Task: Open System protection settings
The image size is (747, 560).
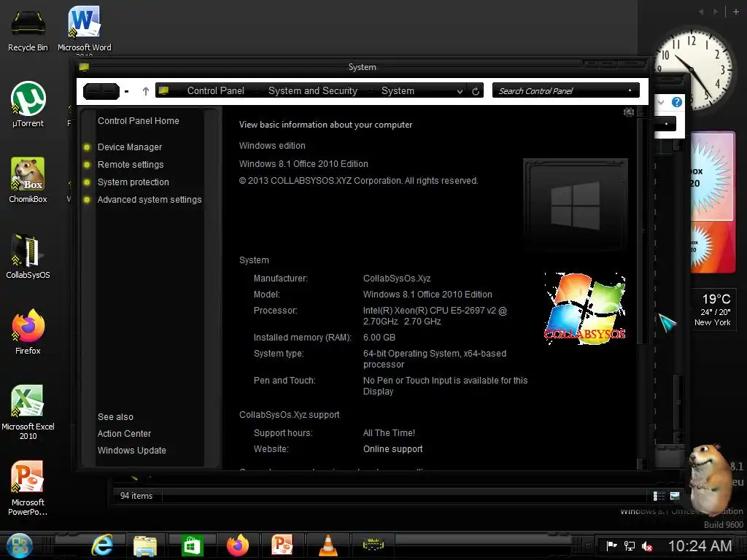Action: coord(133,182)
